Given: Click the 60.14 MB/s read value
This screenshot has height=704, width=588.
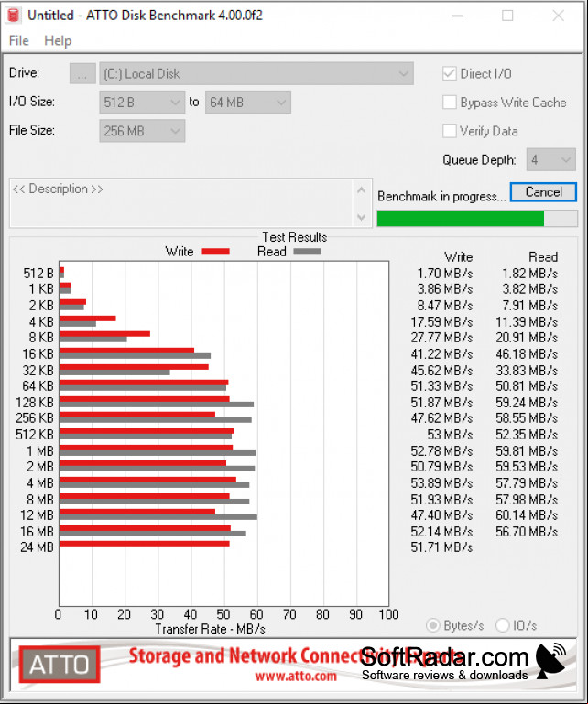Looking at the screenshot, I should click(527, 515).
